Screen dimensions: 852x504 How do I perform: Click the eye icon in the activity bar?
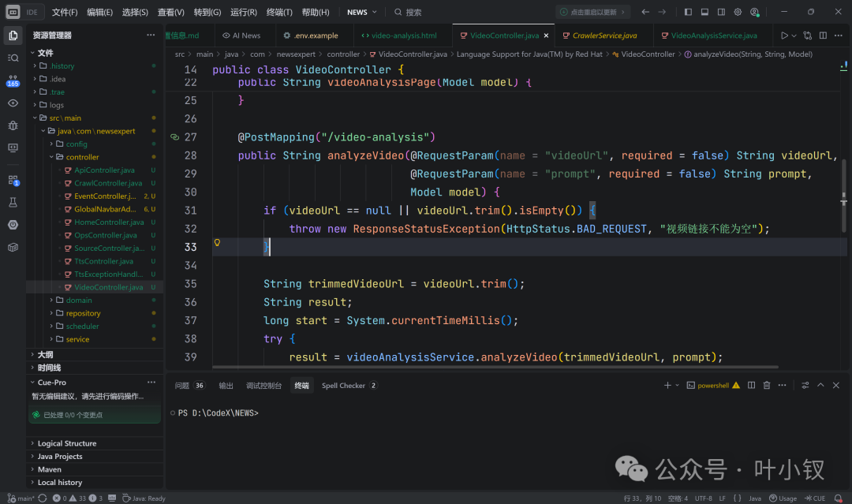coord(13,103)
